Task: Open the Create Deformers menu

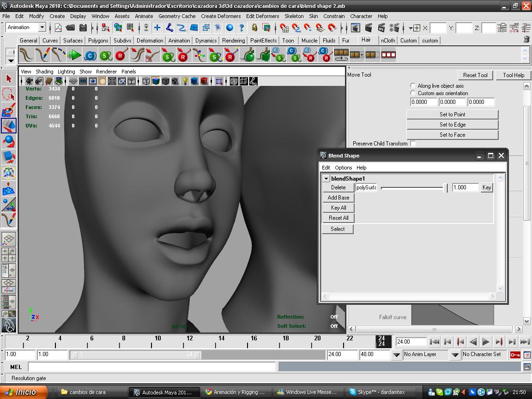Action: tap(220, 16)
